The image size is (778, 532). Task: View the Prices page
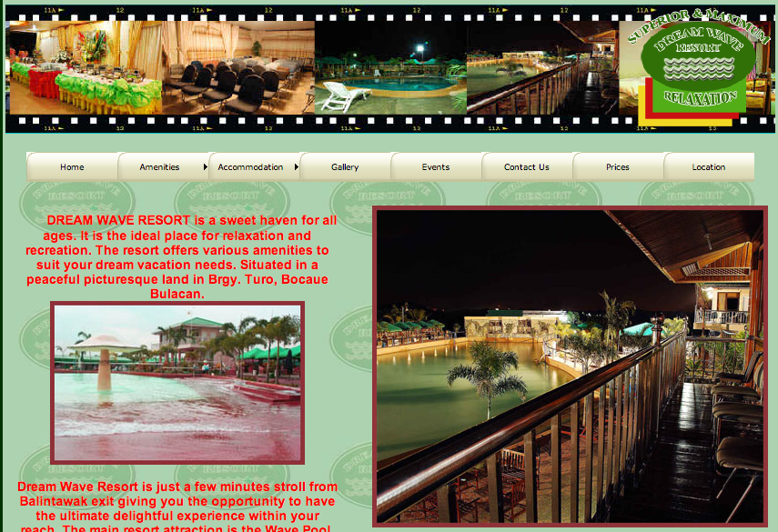coord(618,167)
